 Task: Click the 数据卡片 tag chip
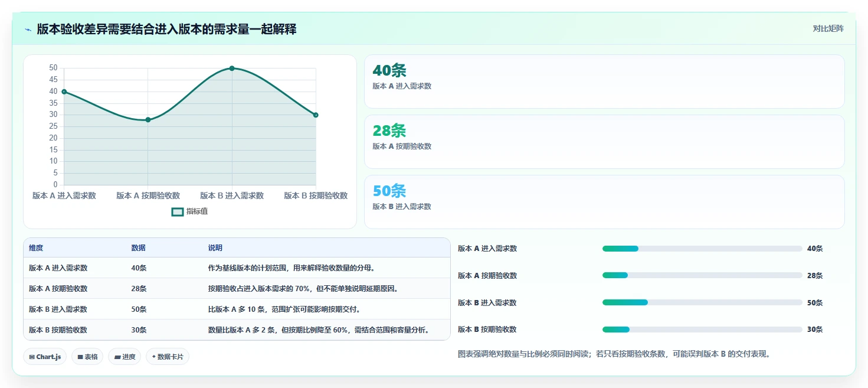(168, 357)
